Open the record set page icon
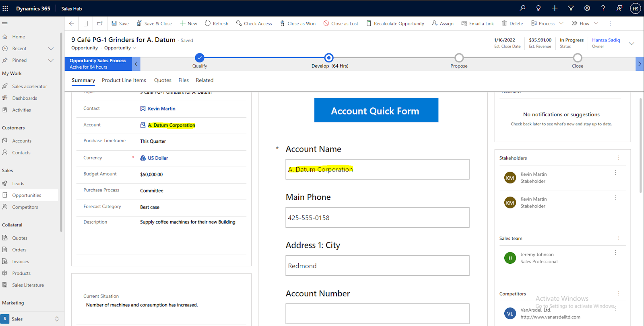Screen dimensions: 644x326 [86, 23]
